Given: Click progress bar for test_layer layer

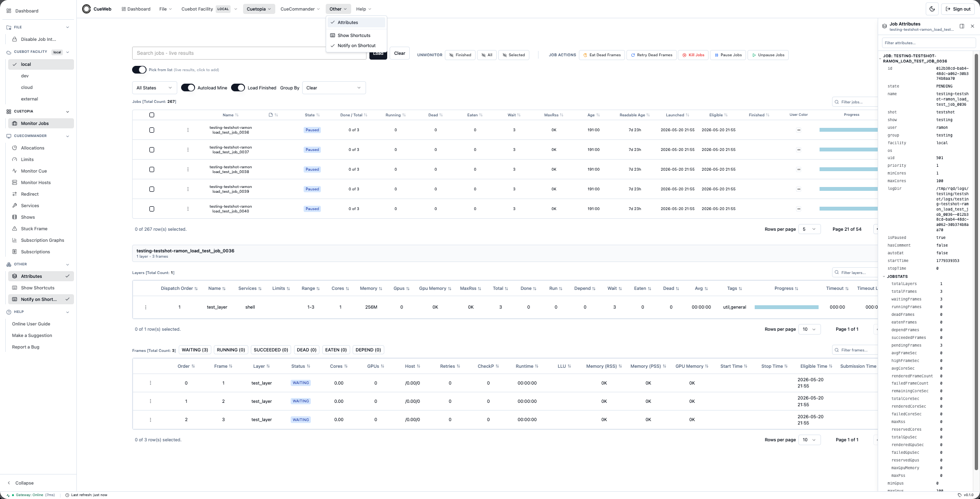Looking at the screenshot, I should 786,307.
